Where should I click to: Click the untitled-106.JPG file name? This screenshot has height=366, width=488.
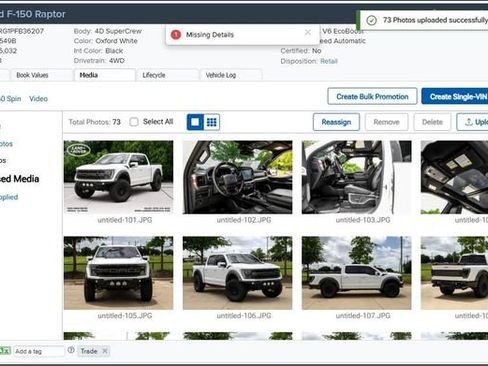[244, 316]
